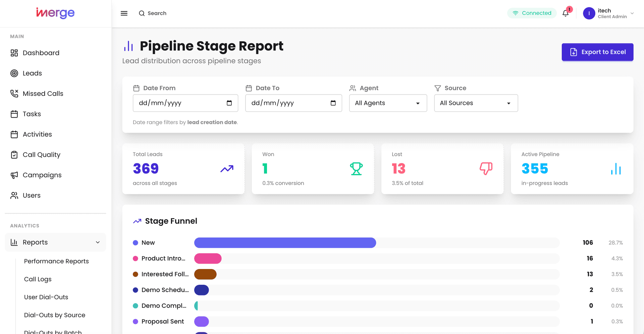The width and height of the screenshot is (644, 334).
Task: Expand the itech account menu chevron
Action: coord(632,13)
